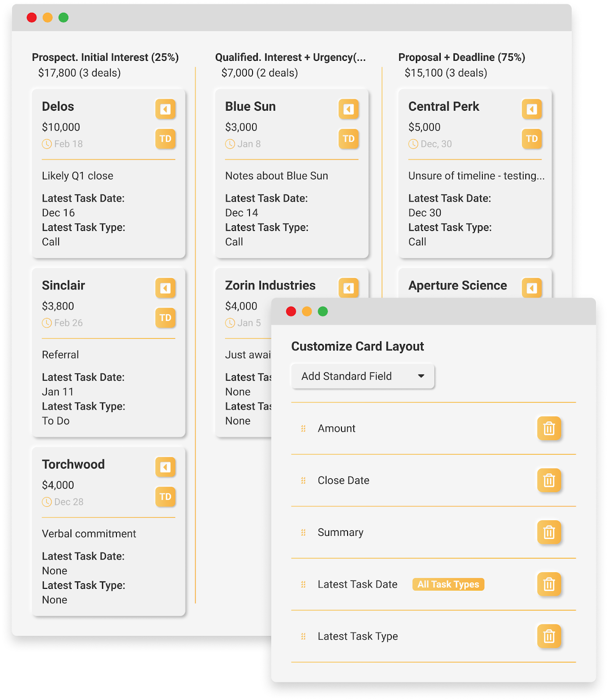Image resolution: width=608 pixels, height=700 pixels.
Task: Select the Prospect. Initial Interest (25%) column header
Action: point(105,57)
